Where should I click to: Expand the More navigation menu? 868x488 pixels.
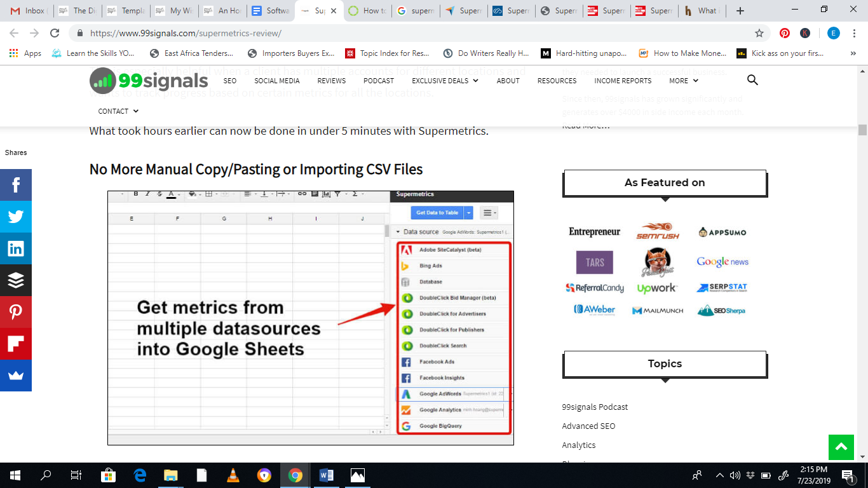click(x=684, y=81)
